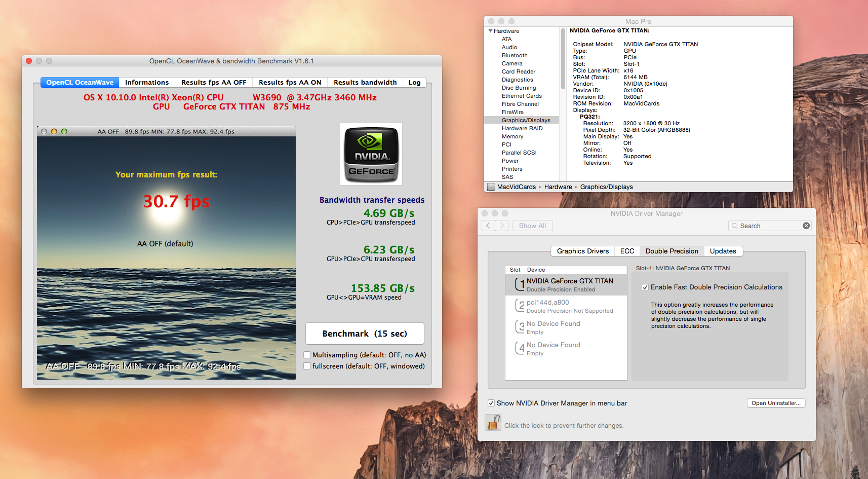Click the yellow minimize dot of inner AA OFF window
The image size is (868, 479).
point(54,131)
